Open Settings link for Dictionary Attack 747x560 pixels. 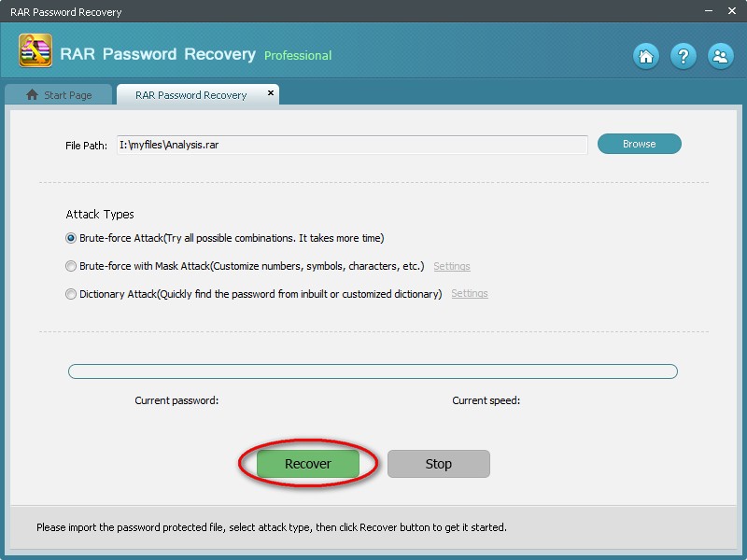(x=470, y=294)
